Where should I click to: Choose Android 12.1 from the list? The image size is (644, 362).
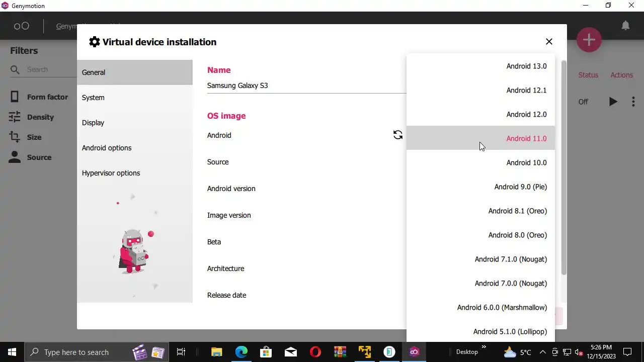(480, 90)
